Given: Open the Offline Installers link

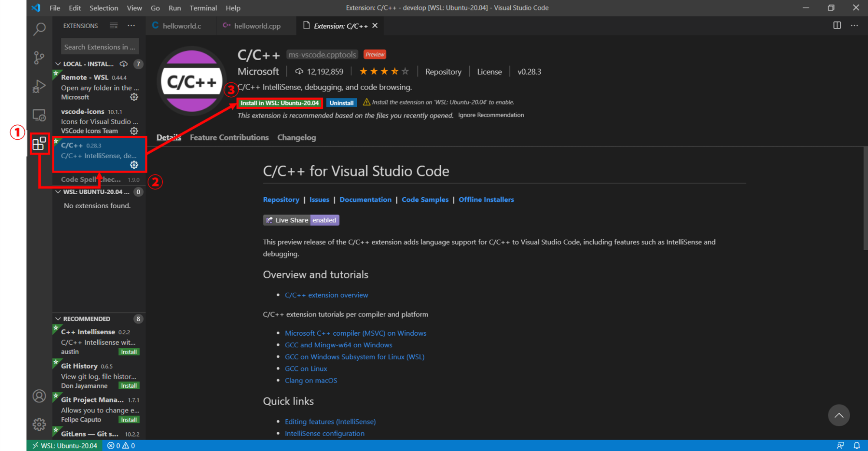Looking at the screenshot, I should pyautogui.click(x=486, y=199).
